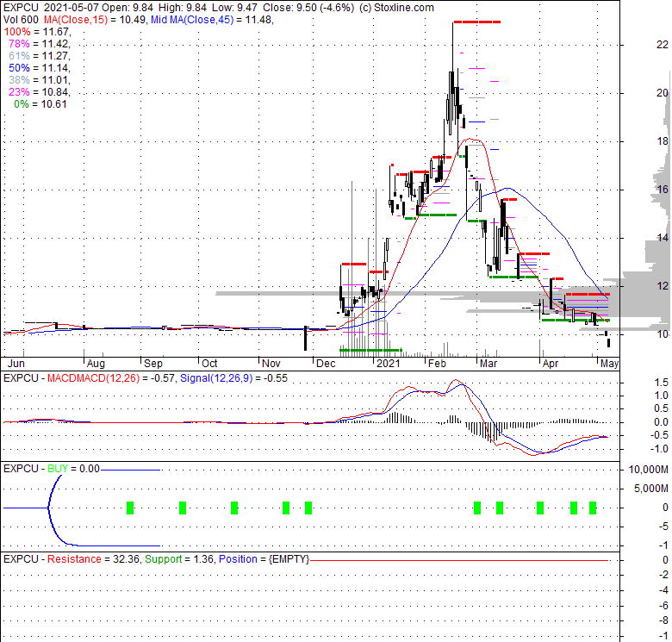Click the May label on time axis
Viewport: 672px width, 642px height.
pos(609,364)
